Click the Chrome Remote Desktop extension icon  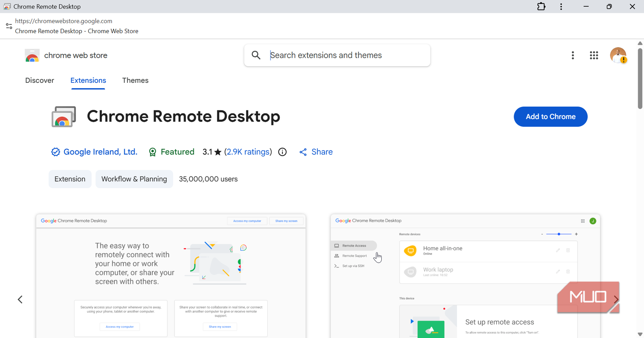(64, 117)
